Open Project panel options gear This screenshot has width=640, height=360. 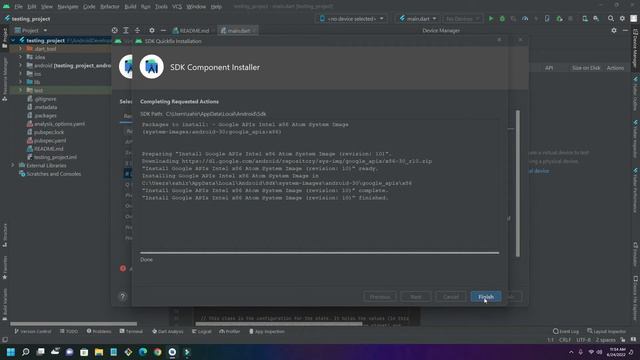coord(151,31)
